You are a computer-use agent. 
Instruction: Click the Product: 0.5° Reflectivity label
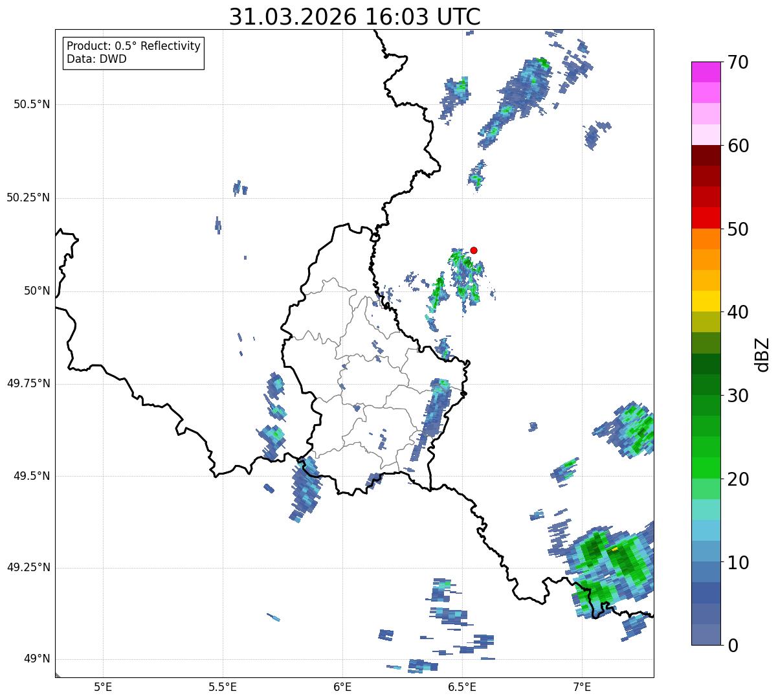click(133, 47)
